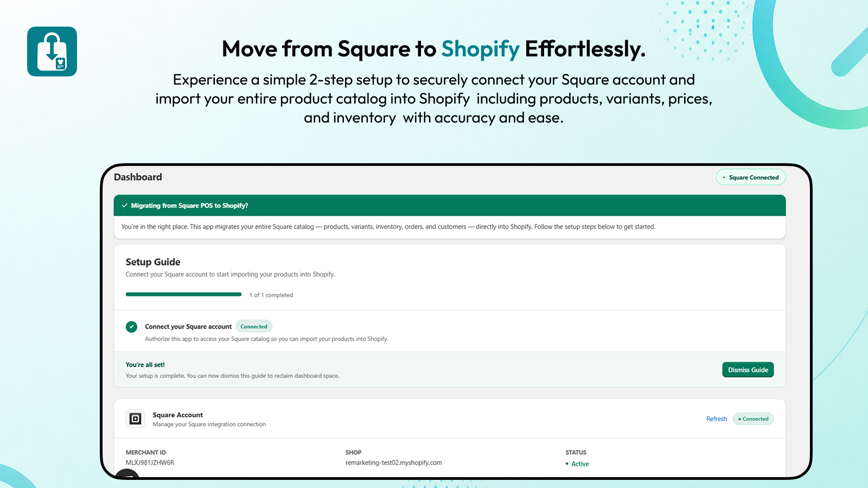Click the Migrating from Square POS banner header
This screenshot has height=488, width=868.
point(450,206)
